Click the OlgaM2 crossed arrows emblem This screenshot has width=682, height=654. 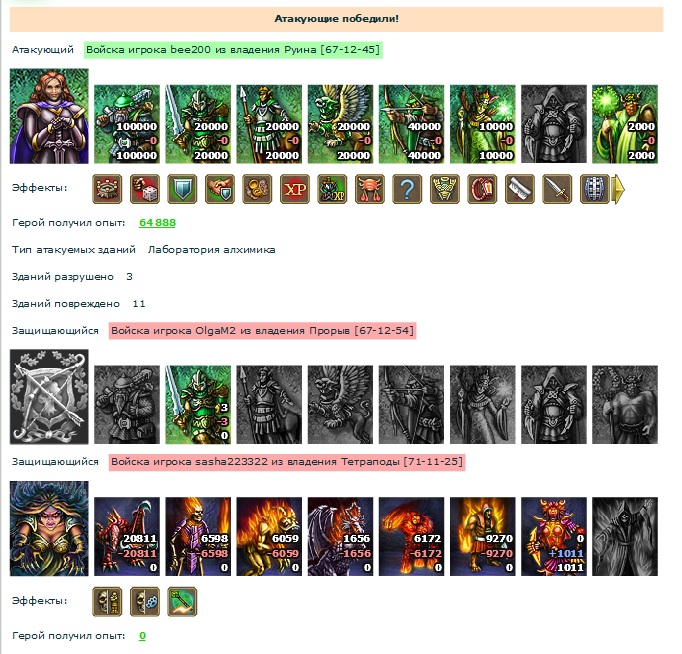(49, 397)
